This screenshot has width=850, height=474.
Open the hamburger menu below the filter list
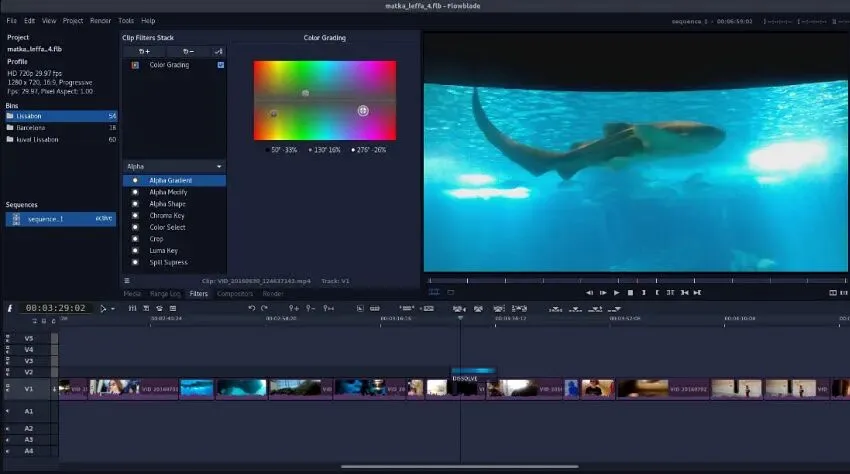point(127,280)
